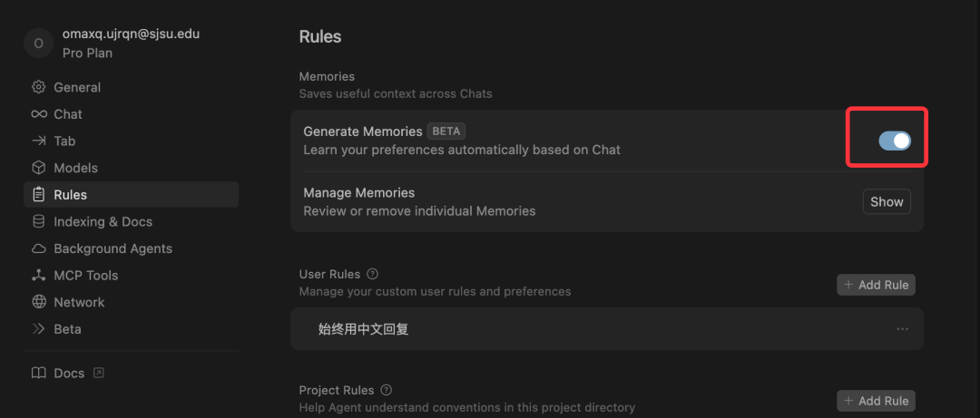This screenshot has width=980, height=418.
Task: Click the Chat infinity icon
Action: pyautogui.click(x=39, y=114)
